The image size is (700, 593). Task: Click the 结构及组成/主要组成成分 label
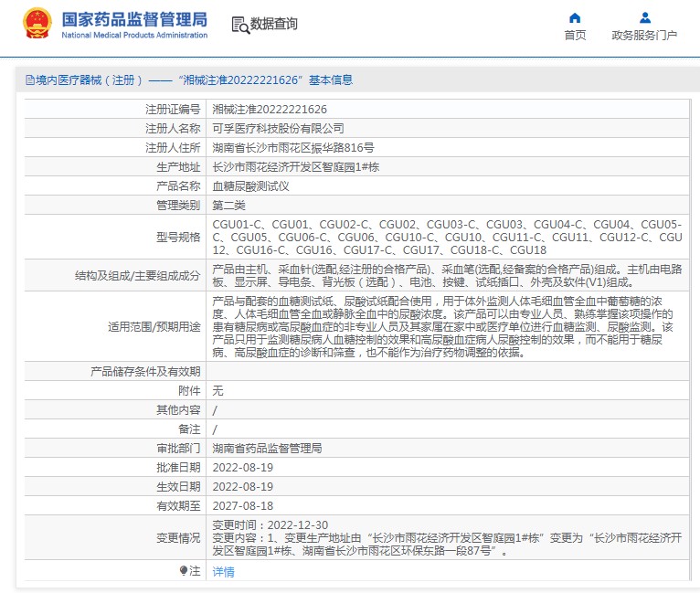(137, 275)
